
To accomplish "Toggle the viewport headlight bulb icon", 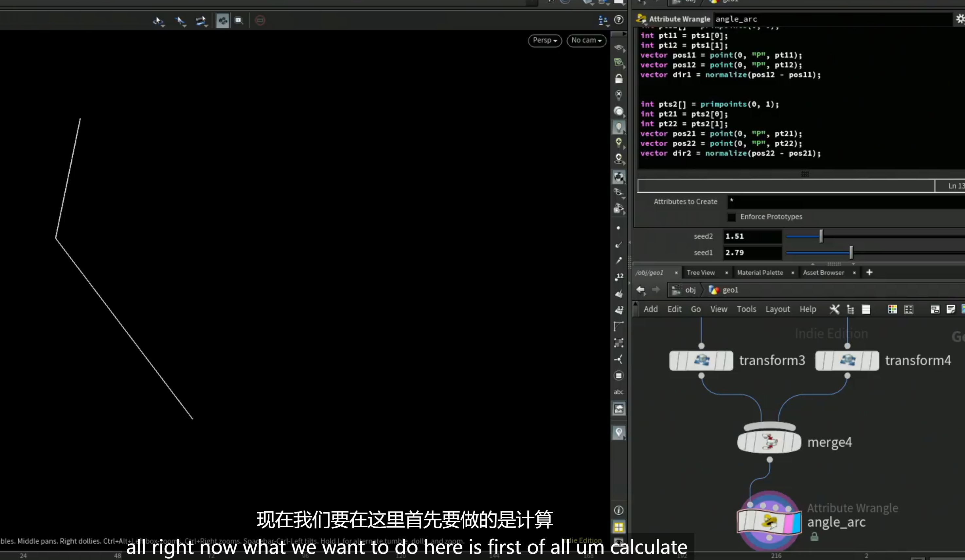I will (x=618, y=127).
